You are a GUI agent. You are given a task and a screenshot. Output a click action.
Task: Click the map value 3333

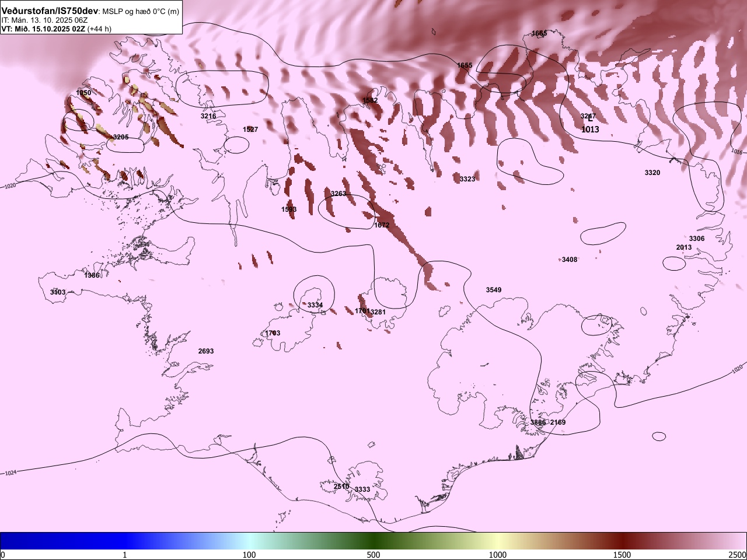362,489
